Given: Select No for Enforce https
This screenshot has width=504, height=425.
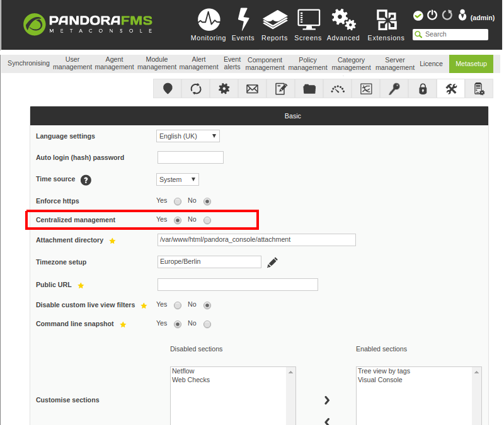Looking at the screenshot, I should click(x=207, y=201).
